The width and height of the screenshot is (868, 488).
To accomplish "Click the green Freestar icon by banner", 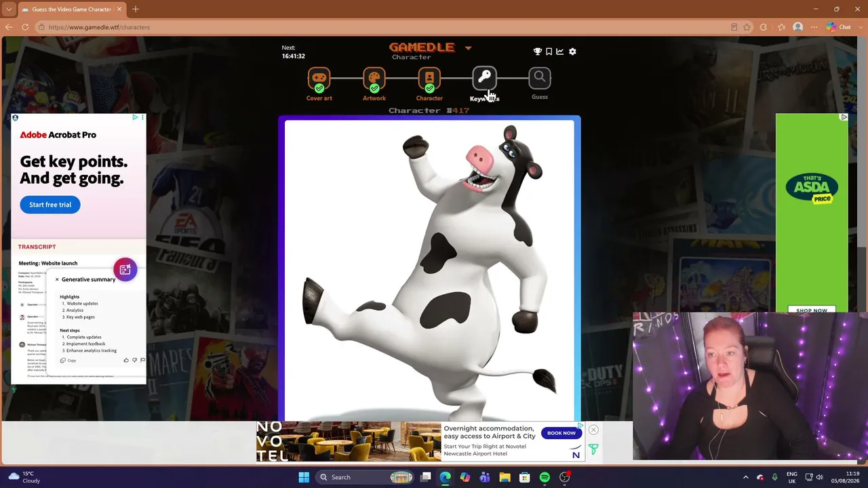I will (593, 449).
